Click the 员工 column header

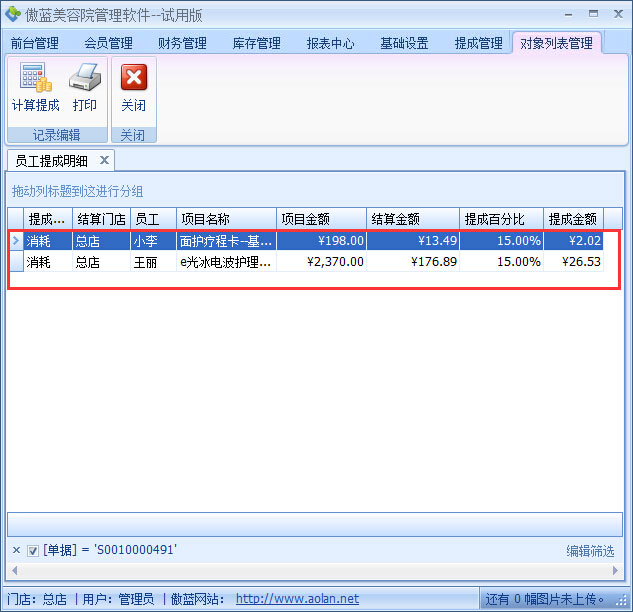pos(153,219)
